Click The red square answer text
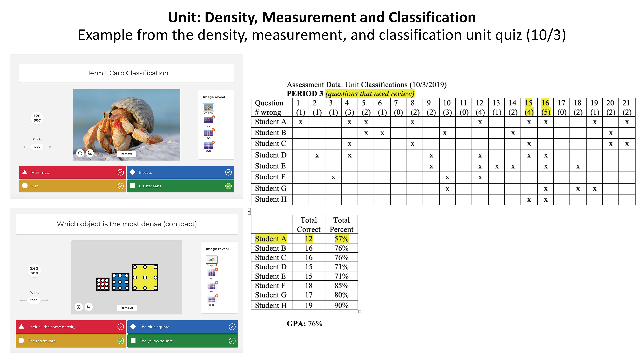 42,341
